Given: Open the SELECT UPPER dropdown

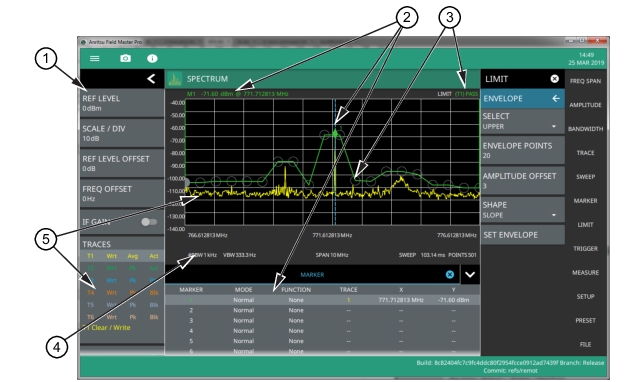Looking at the screenshot, I should point(523,121).
